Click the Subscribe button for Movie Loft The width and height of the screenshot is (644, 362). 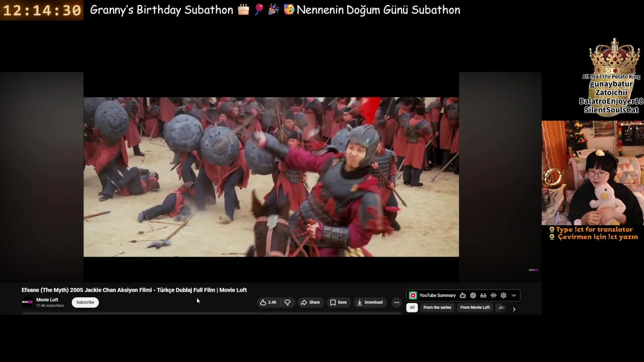point(85,302)
